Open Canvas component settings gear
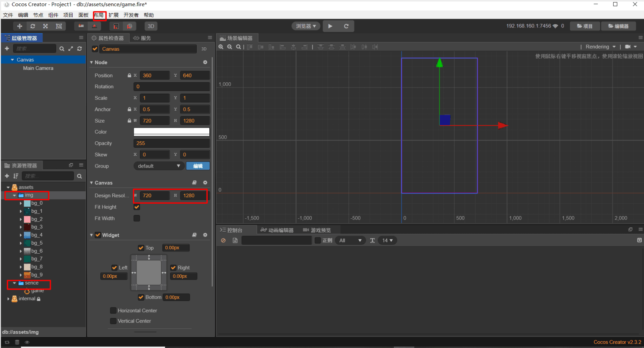 coord(205,183)
